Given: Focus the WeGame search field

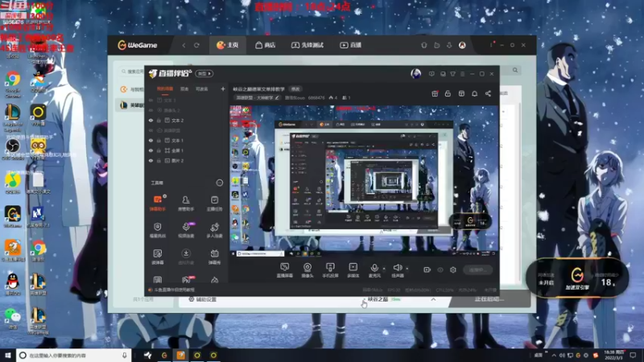Looking at the screenshot, I should (134, 72).
